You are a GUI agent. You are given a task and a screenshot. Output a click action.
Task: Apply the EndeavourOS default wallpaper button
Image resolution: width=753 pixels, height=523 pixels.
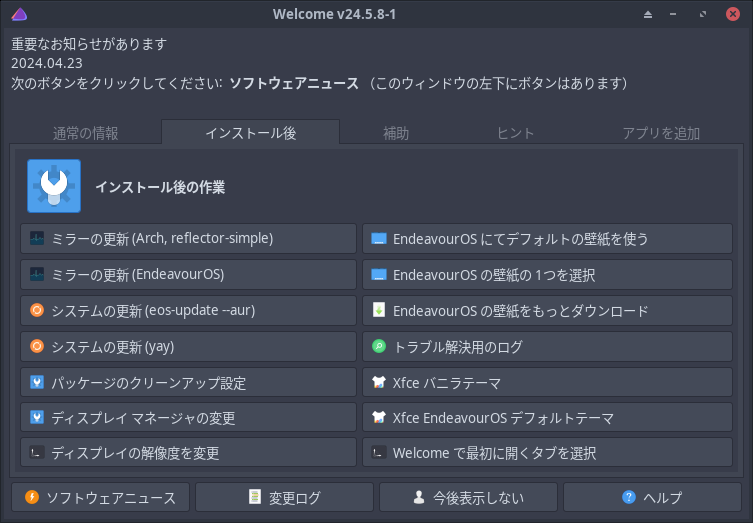click(x=547, y=238)
